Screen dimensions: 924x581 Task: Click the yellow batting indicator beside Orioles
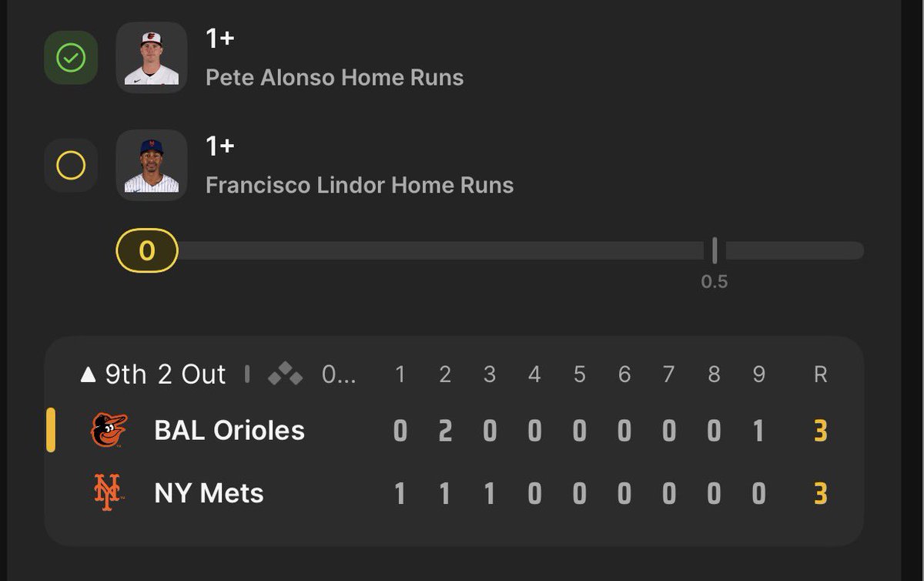point(51,430)
